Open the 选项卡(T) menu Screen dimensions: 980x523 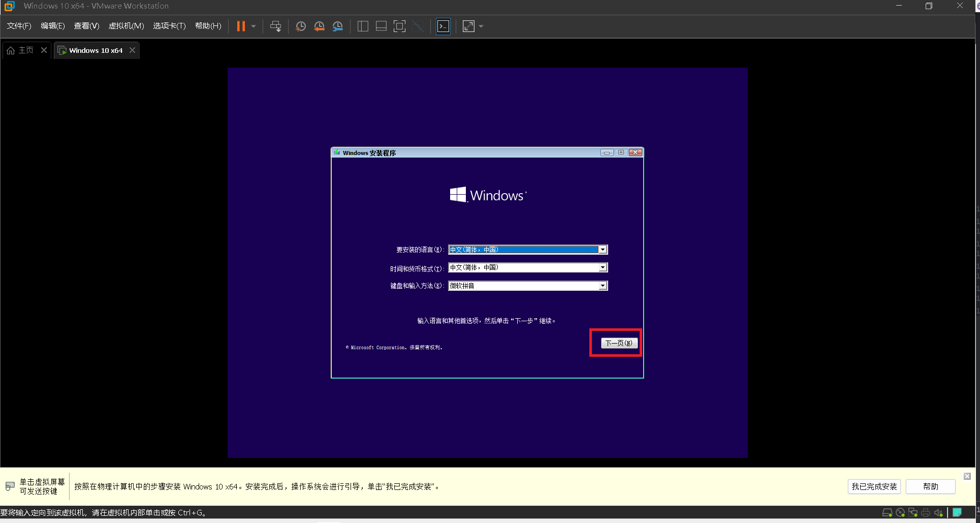(x=169, y=26)
